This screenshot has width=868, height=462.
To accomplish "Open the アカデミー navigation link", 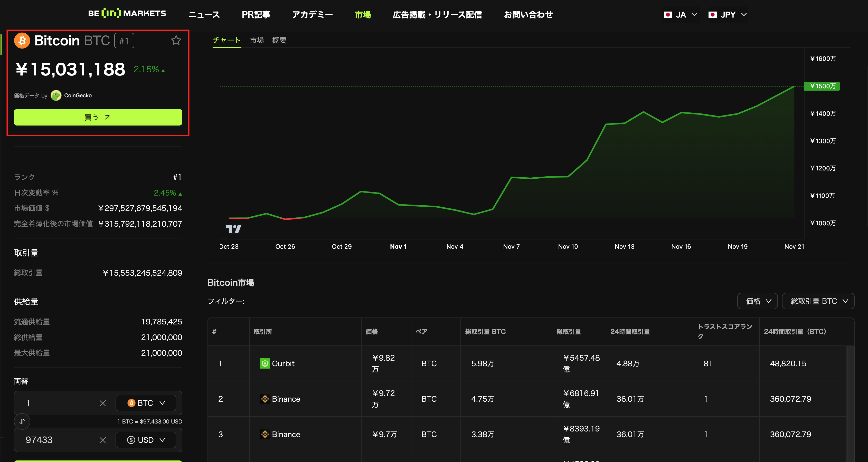I will pyautogui.click(x=312, y=14).
